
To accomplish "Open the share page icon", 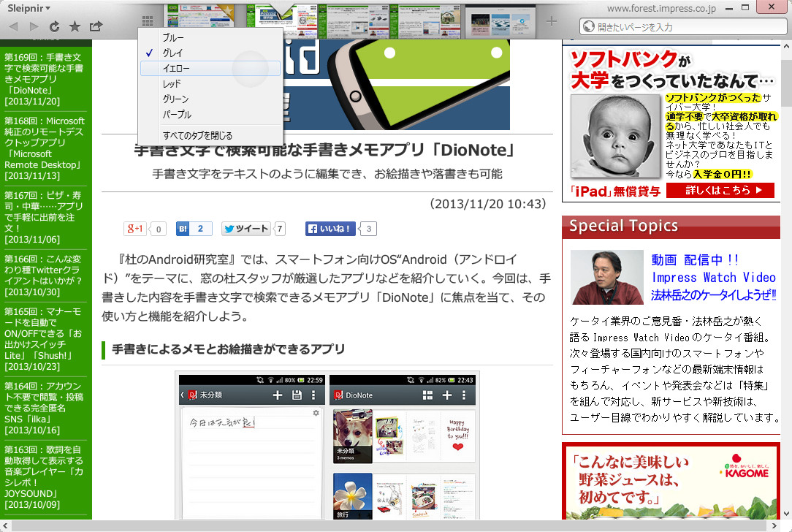I will [96, 26].
